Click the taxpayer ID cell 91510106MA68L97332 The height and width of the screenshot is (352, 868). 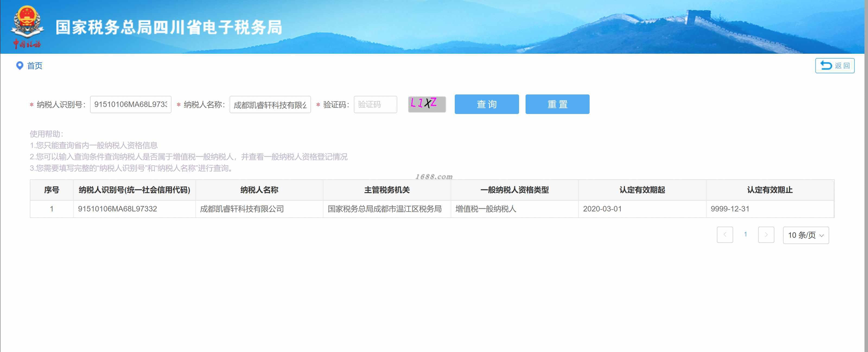[x=117, y=209]
